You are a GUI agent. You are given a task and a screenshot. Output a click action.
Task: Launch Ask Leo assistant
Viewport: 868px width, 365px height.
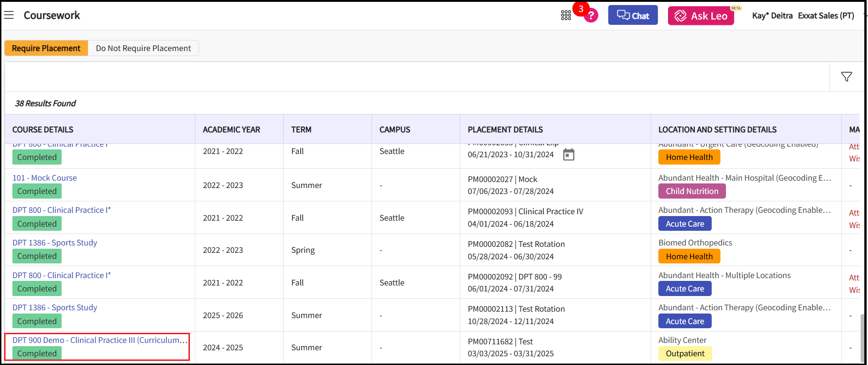pos(701,16)
